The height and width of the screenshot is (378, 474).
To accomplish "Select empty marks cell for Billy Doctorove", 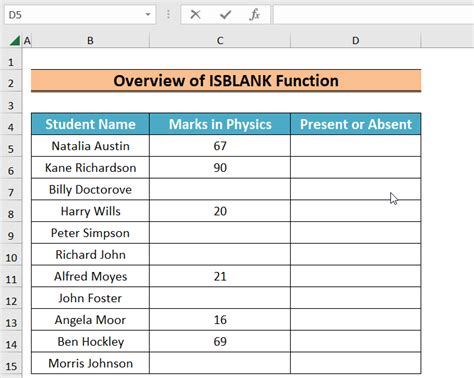I will [x=220, y=189].
